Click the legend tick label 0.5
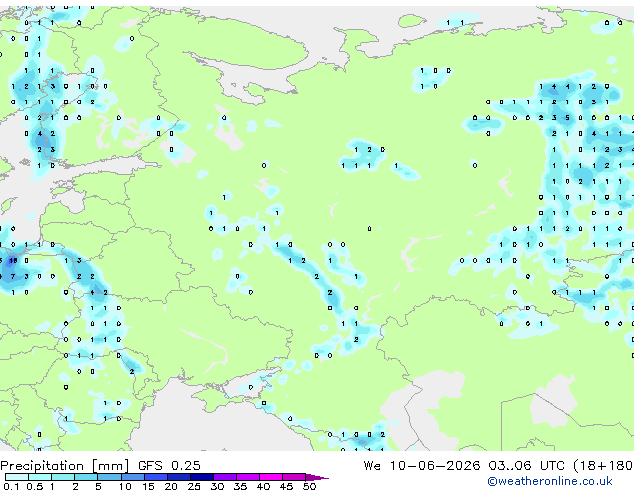Image resolution: width=634 pixels, height=490 pixels. [34, 486]
